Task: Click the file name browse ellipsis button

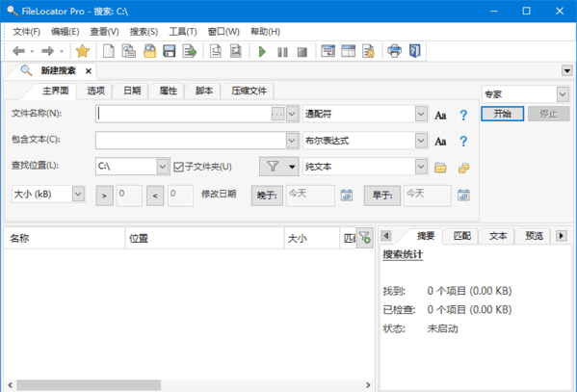Action: 277,114
